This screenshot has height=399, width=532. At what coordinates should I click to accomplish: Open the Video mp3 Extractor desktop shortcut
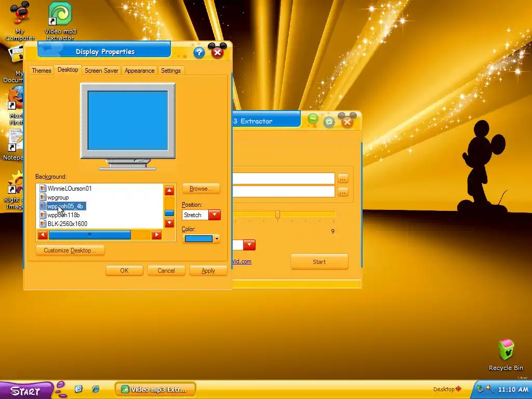point(60,20)
